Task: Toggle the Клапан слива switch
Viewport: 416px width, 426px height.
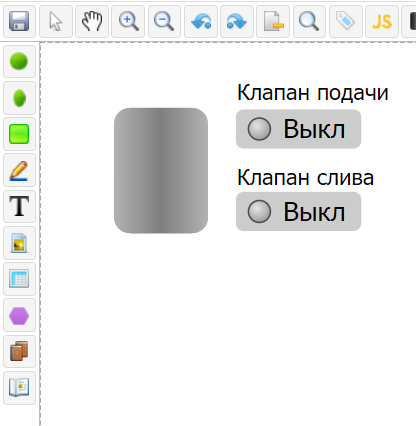Action: click(x=298, y=211)
